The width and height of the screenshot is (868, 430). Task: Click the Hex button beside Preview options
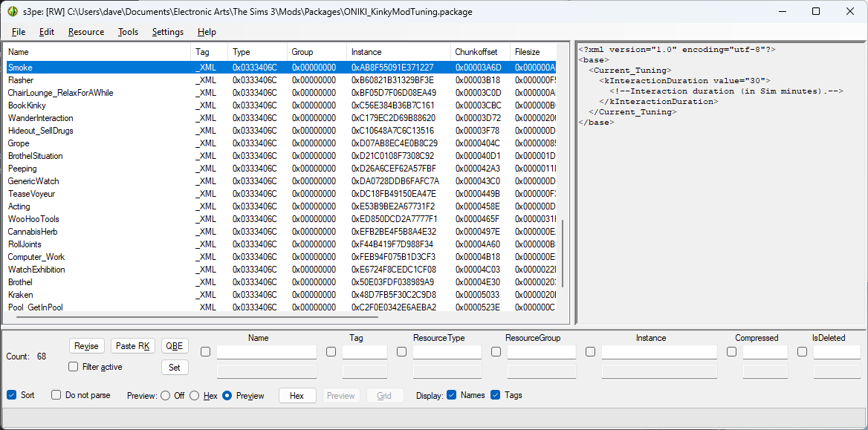pos(297,396)
